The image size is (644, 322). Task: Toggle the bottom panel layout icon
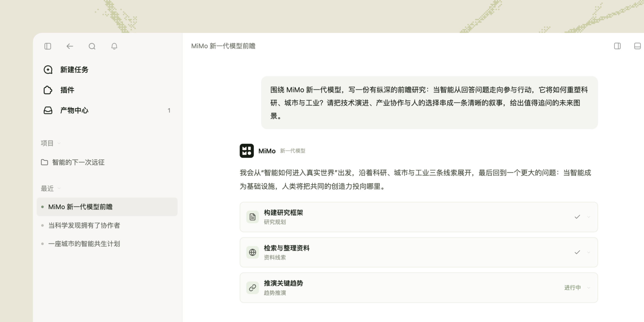click(637, 46)
